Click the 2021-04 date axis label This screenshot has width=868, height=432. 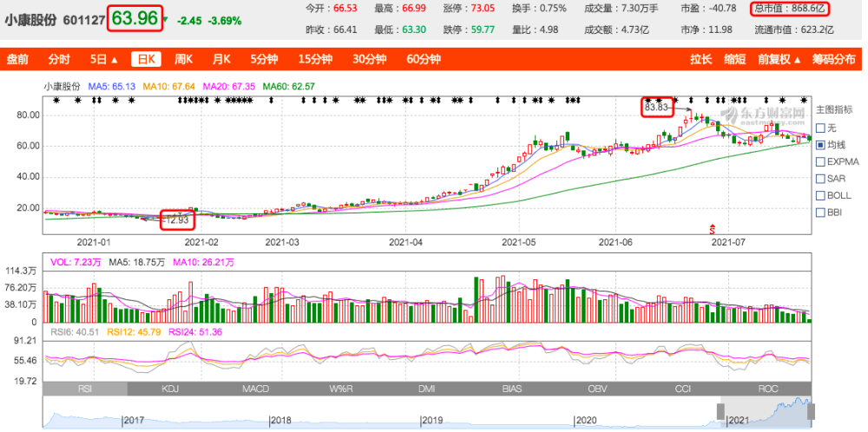[405, 242]
